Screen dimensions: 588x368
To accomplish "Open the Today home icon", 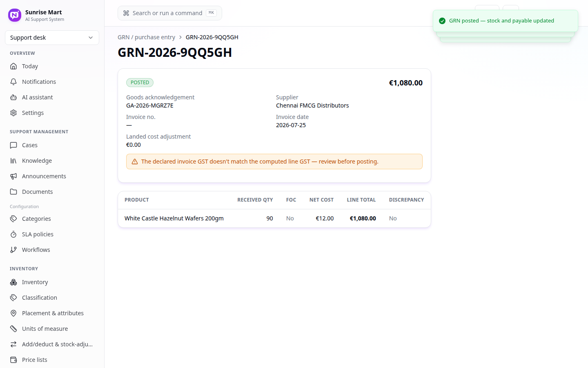I will tap(13, 66).
